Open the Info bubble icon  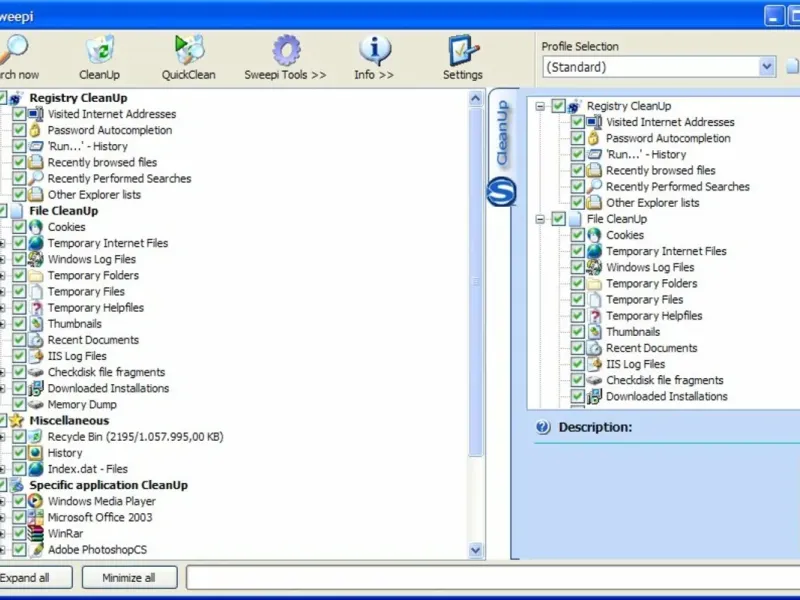tap(374, 50)
